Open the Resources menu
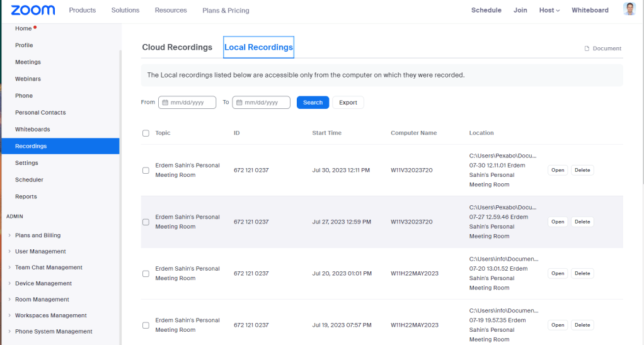The height and width of the screenshot is (345, 644). (x=171, y=10)
